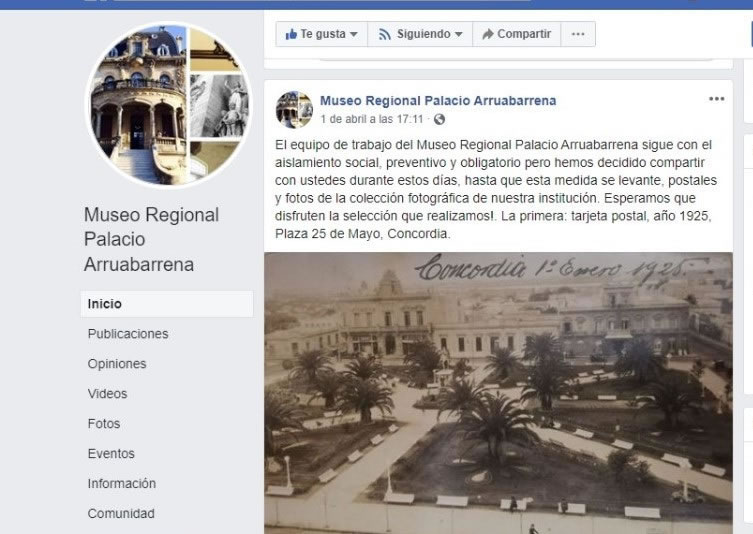Click Museo Regional Palacio Arruabarrena post author link
This screenshot has width=753, height=534.
[x=438, y=101]
